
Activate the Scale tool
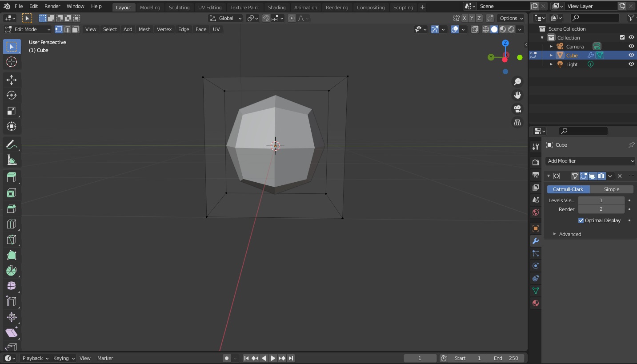point(12,111)
